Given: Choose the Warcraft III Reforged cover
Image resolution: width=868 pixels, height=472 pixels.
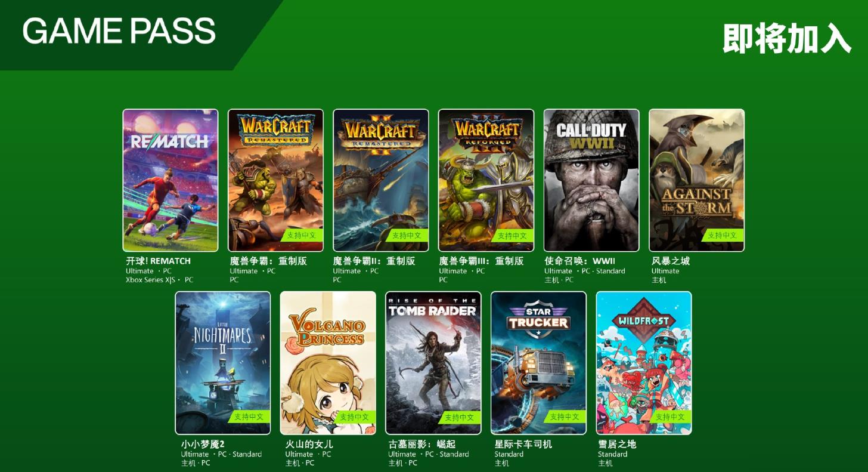Looking at the screenshot, I should tap(486, 180).
